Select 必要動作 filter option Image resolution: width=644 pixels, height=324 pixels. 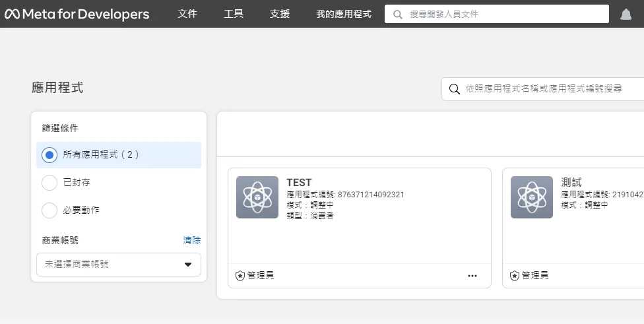click(x=70, y=210)
